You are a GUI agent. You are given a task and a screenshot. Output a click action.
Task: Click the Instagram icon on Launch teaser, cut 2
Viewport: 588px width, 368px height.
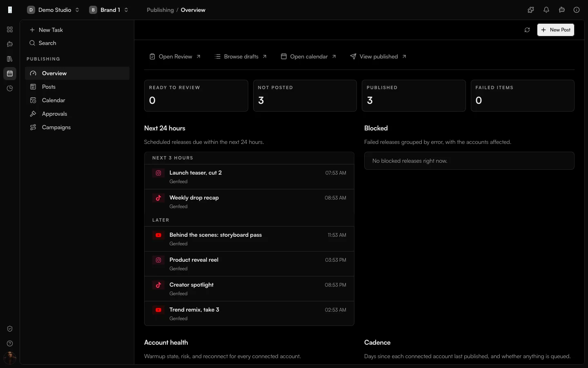pyautogui.click(x=158, y=173)
